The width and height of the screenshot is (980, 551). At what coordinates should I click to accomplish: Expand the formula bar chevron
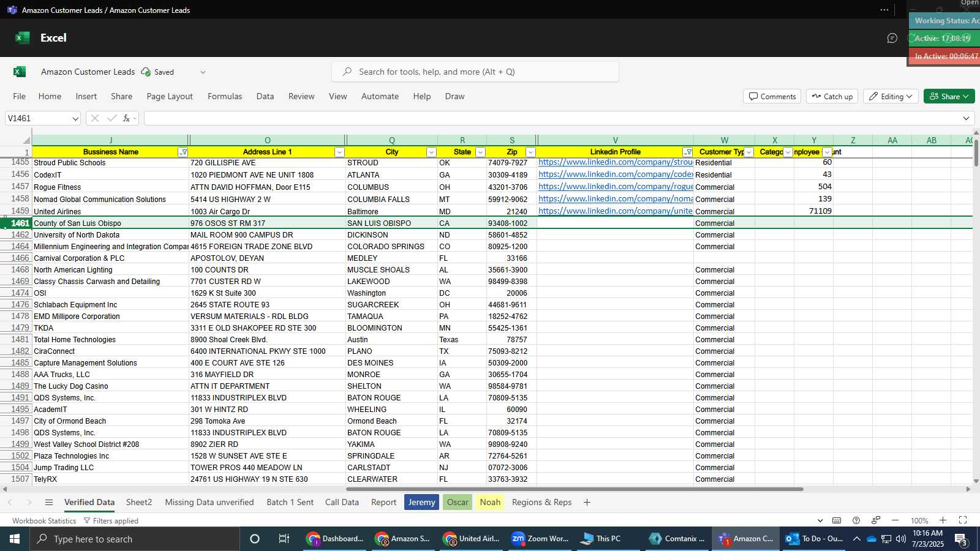coord(967,118)
